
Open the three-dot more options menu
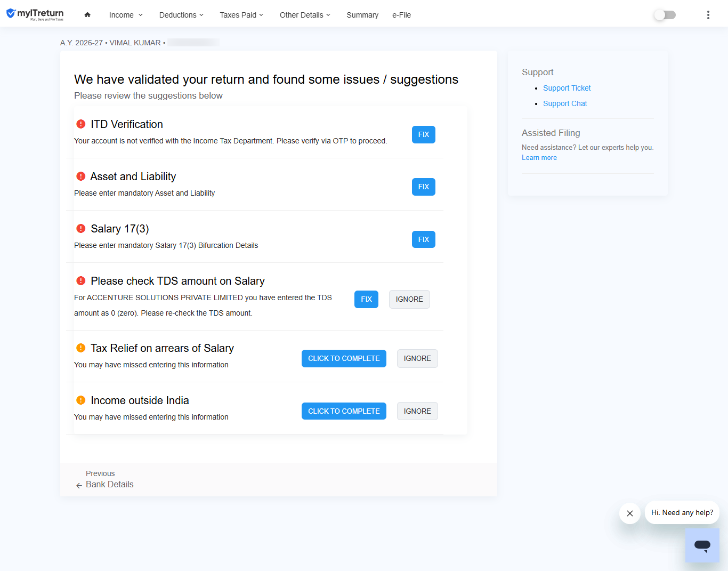[708, 15]
